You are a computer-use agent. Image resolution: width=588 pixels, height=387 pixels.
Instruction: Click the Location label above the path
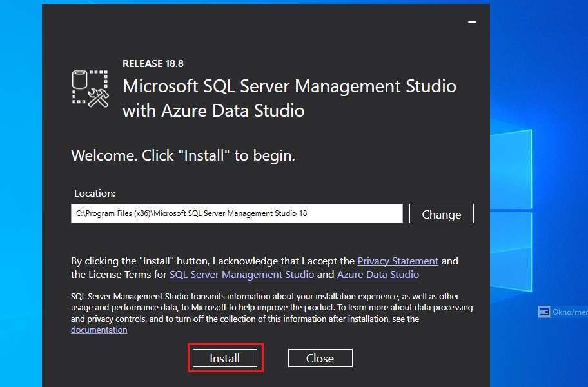[95, 193]
